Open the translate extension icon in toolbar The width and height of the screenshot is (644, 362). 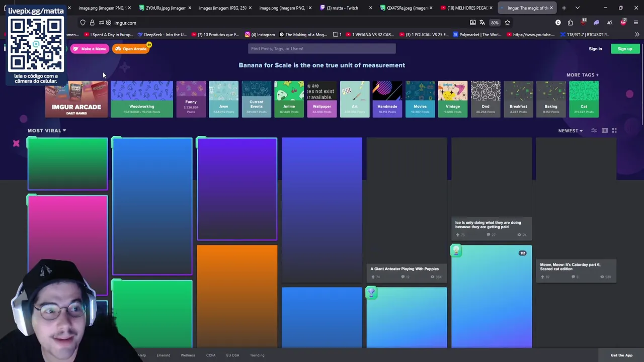610,23
